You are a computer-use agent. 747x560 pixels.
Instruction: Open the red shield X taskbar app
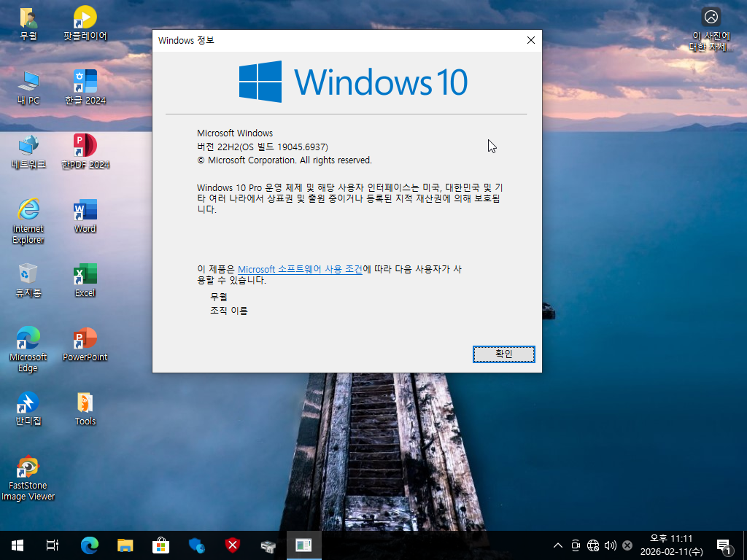tap(233, 545)
